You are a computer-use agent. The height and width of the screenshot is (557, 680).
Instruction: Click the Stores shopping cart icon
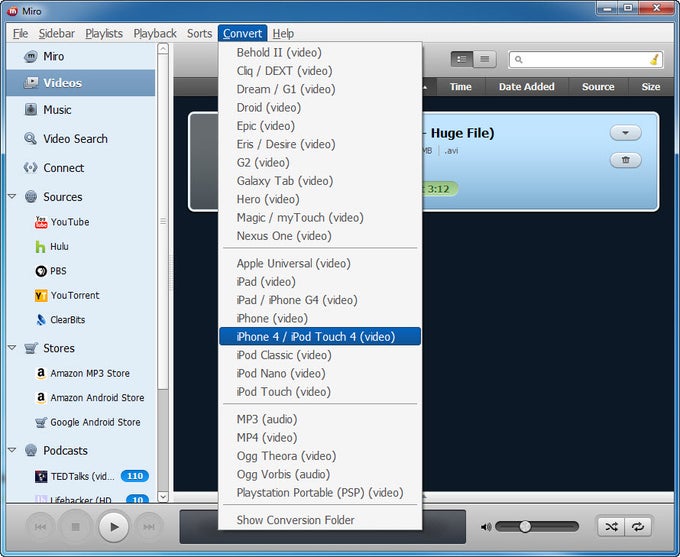(31, 348)
